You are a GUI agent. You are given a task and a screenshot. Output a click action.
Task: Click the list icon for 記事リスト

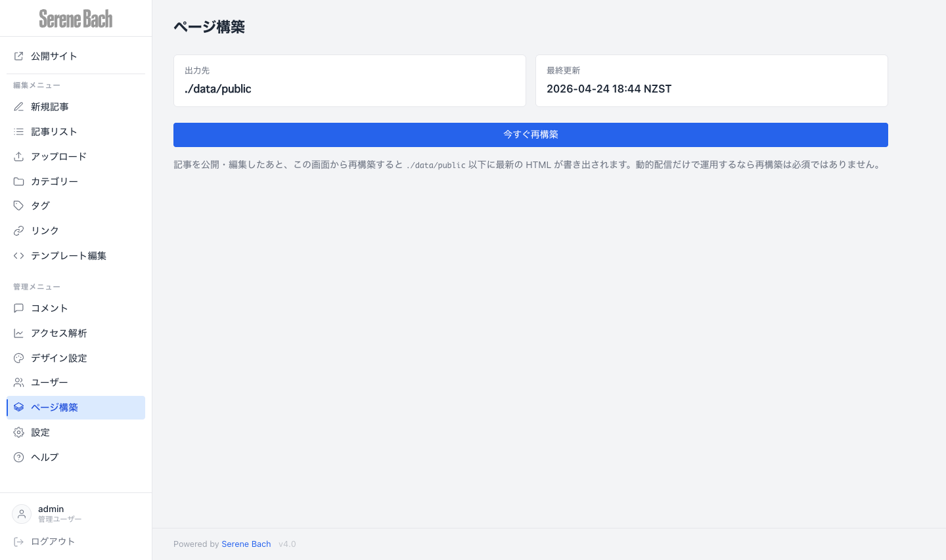(x=18, y=132)
